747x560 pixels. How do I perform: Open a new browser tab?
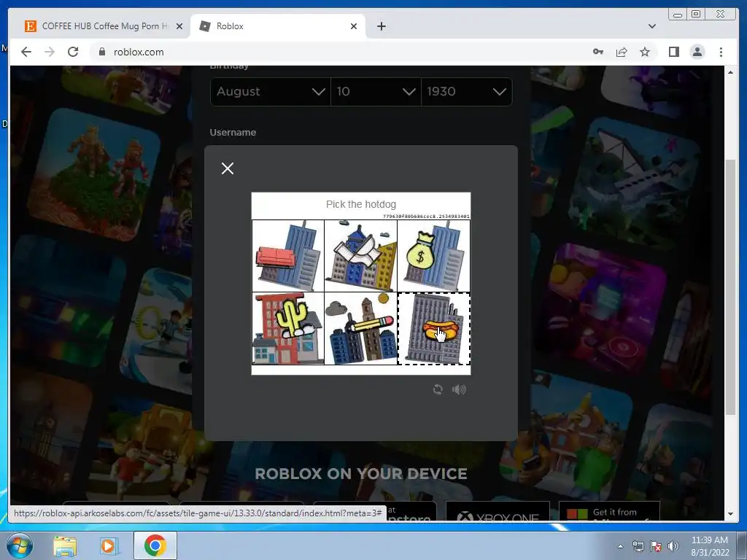[x=381, y=26]
